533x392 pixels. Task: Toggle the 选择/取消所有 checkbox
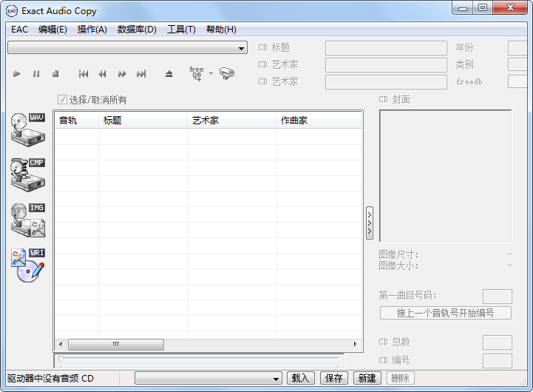coord(62,100)
